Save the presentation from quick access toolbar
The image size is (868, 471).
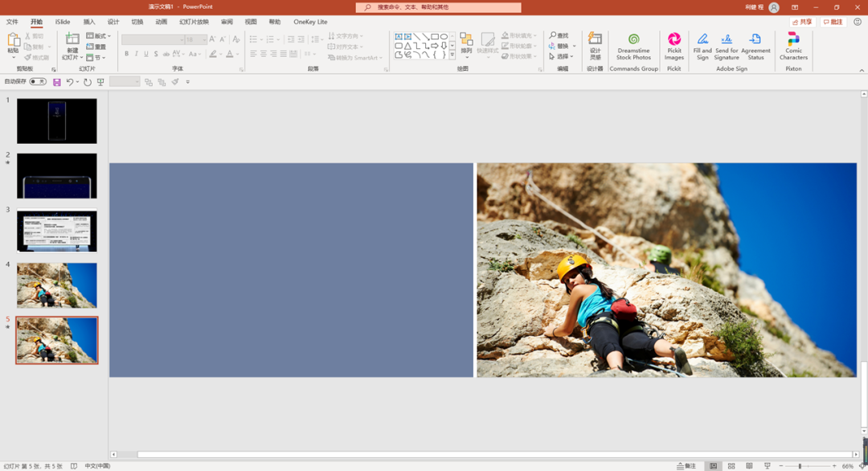point(56,82)
